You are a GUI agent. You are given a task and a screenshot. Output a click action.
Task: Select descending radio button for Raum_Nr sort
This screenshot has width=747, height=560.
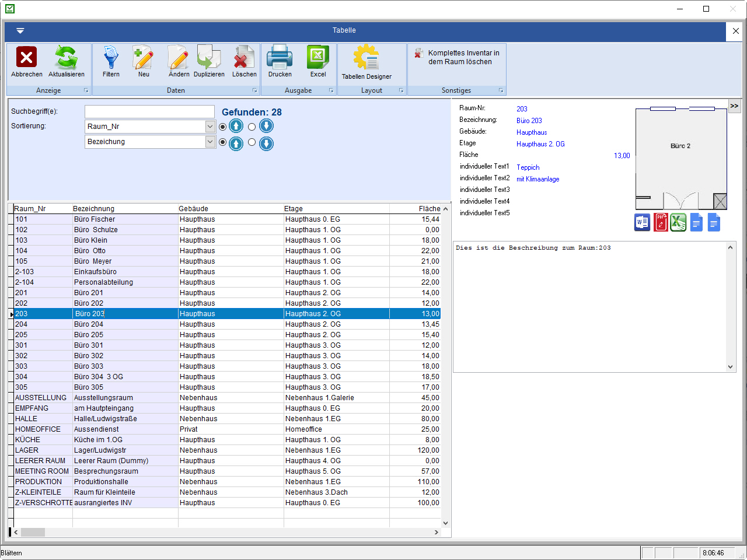(252, 127)
